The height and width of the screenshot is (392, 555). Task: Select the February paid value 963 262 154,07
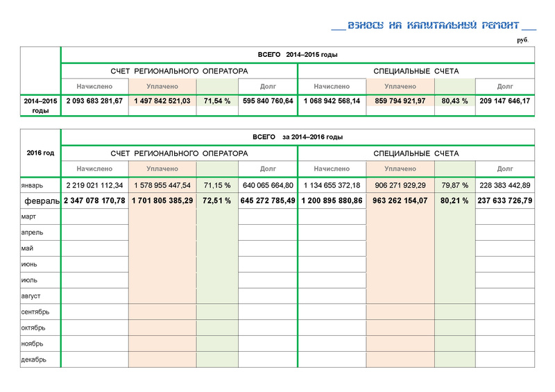(400, 201)
